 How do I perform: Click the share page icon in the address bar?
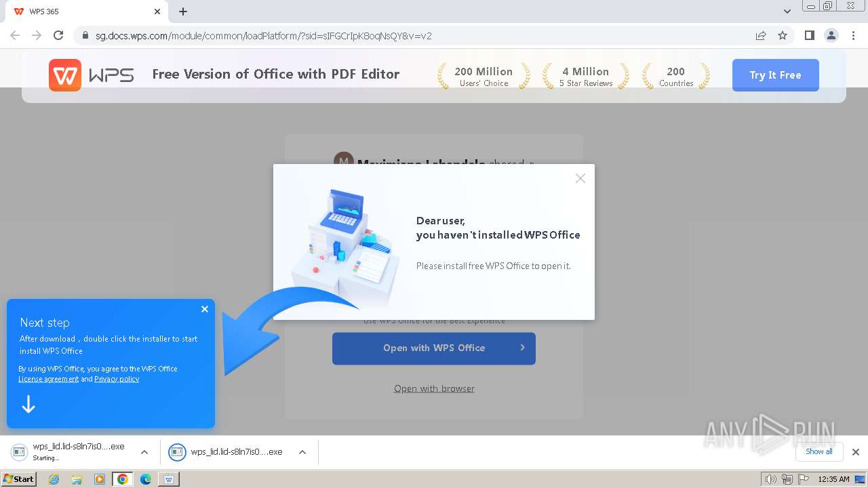[x=761, y=35]
